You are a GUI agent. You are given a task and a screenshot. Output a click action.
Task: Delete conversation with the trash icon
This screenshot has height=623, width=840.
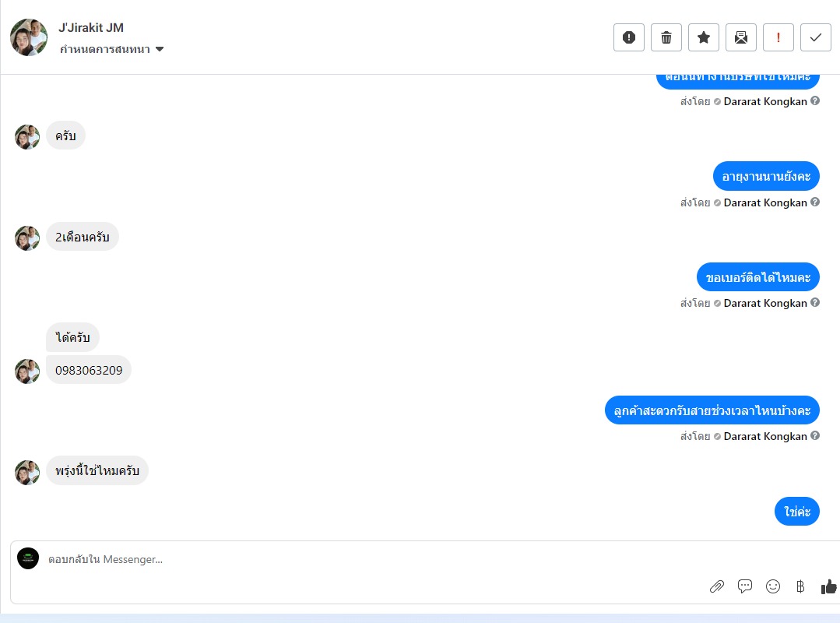click(x=666, y=37)
